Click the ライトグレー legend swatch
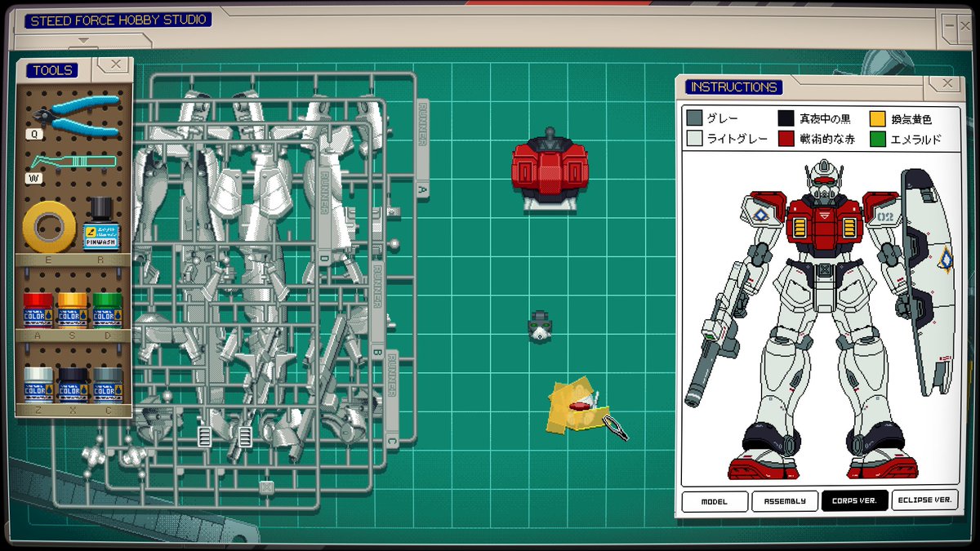 (695, 139)
